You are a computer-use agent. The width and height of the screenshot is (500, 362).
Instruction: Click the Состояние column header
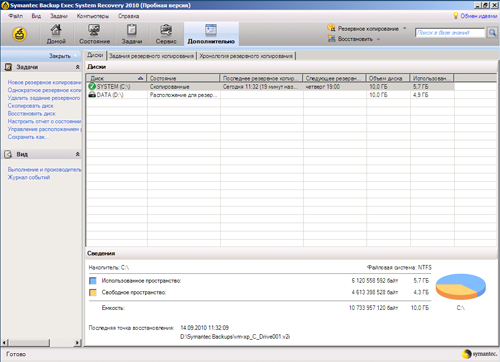[183, 78]
